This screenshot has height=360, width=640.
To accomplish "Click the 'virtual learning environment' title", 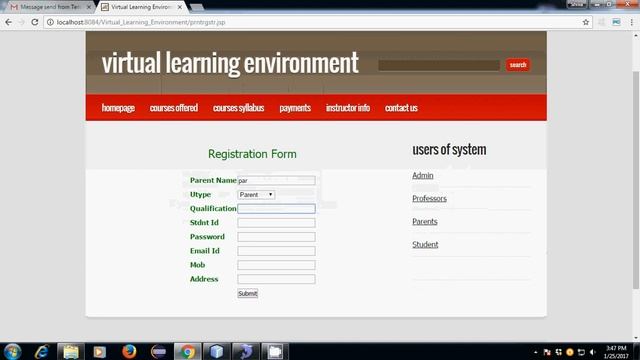I will point(230,63).
